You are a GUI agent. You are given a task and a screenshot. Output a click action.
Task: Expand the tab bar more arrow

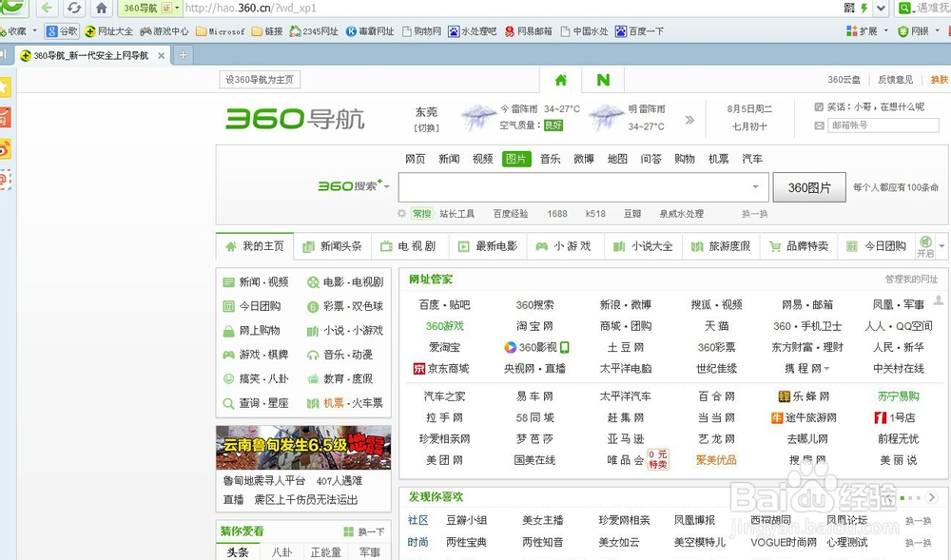(x=941, y=246)
